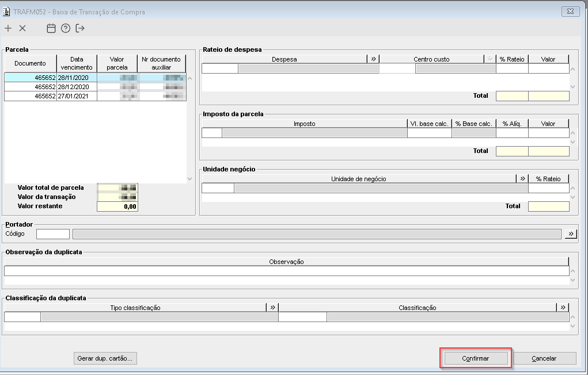Click the plus (add) toolbar icon
588x375 pixels.
8,28
